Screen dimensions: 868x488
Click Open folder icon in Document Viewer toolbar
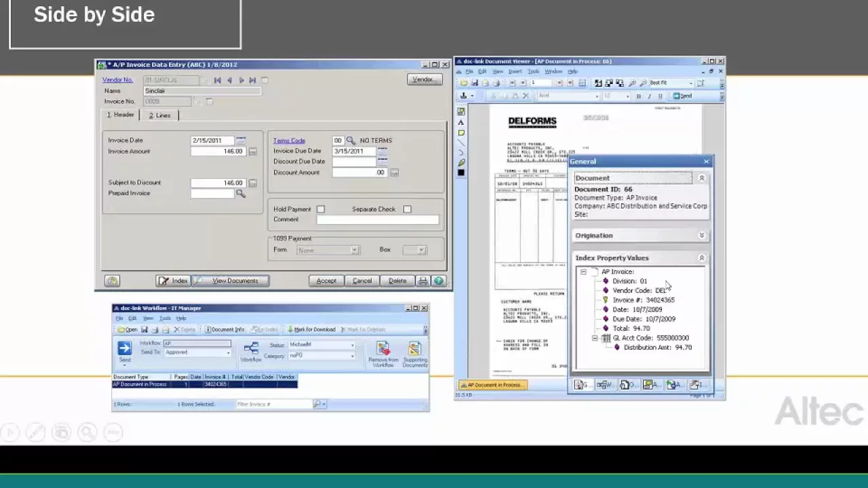464,83
